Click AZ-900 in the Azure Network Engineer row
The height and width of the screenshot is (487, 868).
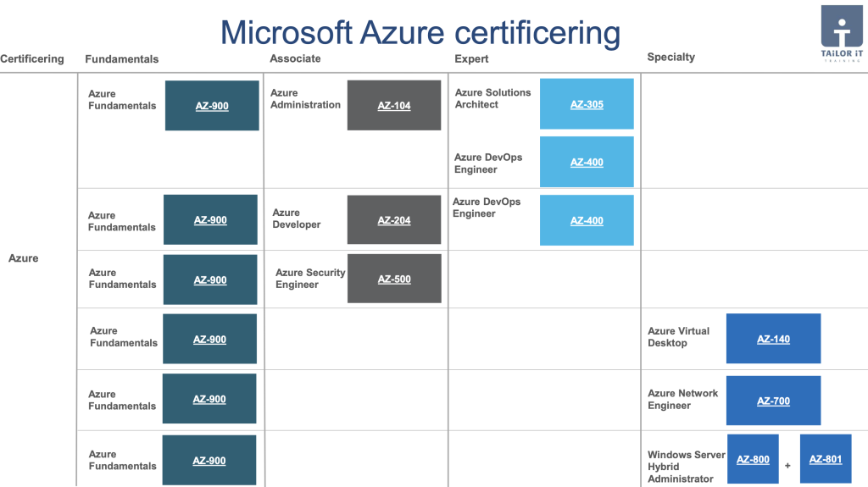pos(209,399)
